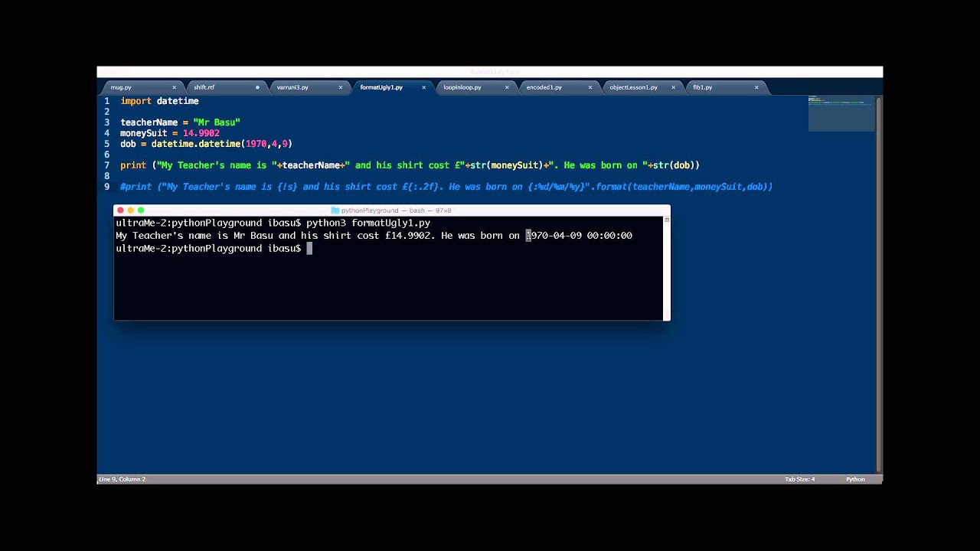Switch to the mug.py tab
980x551 pixels.
tap(121, 87)
